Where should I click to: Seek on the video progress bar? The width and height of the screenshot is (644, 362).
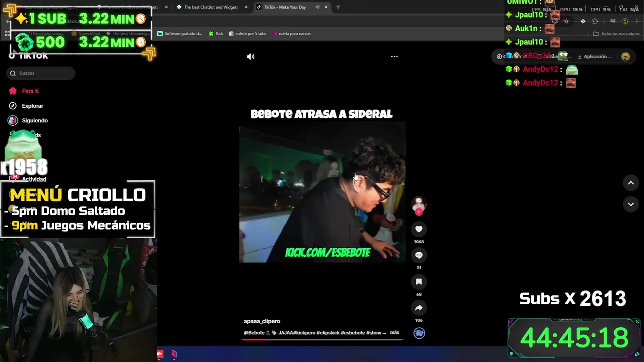coord(322,339)
